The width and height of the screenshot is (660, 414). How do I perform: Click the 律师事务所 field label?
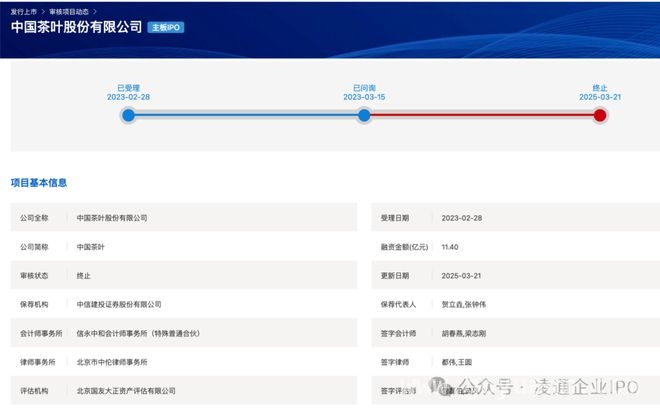click(38, 362)
